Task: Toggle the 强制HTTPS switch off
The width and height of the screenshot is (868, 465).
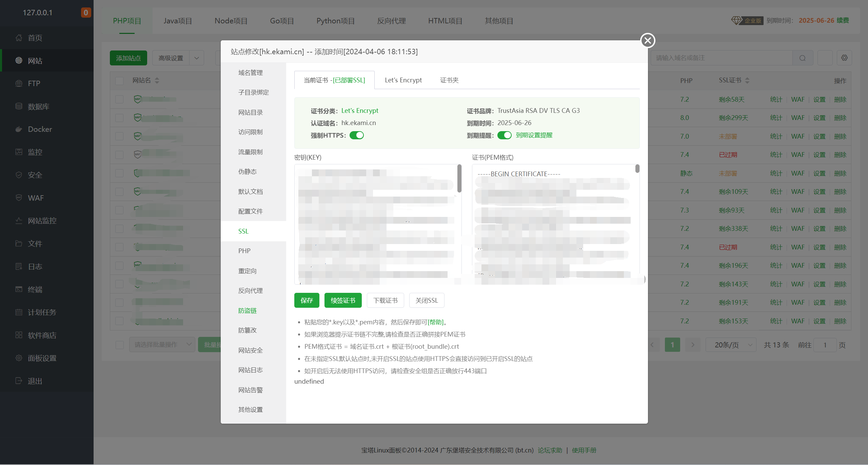Action: [x=357, y=135]
